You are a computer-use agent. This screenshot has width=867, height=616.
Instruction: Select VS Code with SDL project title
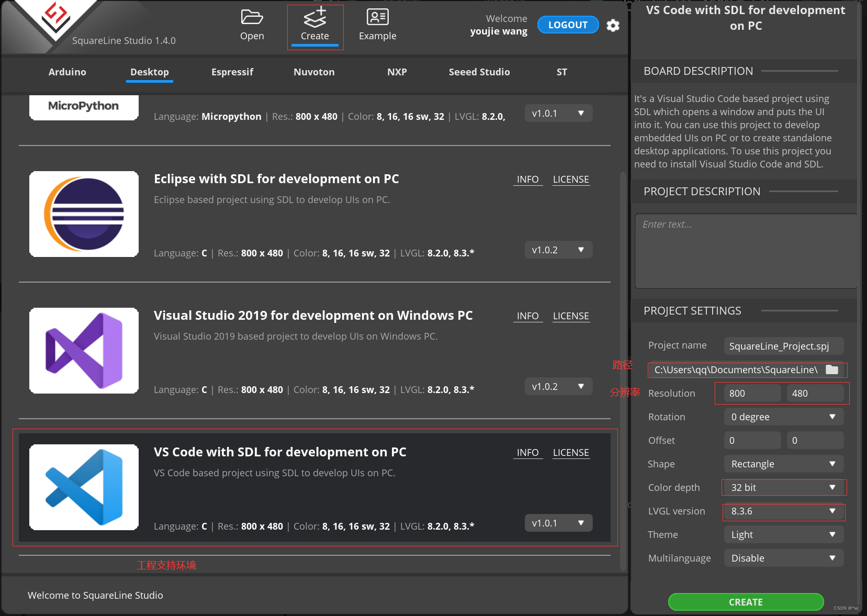280,452
